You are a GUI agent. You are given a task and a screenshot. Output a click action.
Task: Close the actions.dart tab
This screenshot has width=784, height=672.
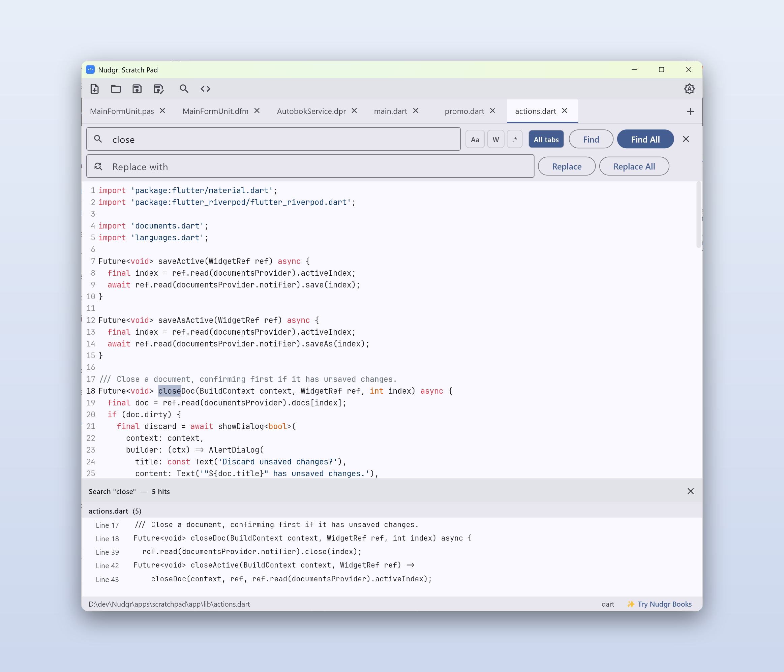565,111
